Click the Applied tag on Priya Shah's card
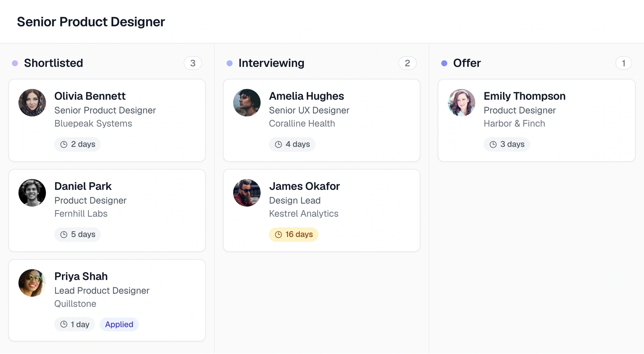The image size is (644, 354). click(x=119, y=324)
